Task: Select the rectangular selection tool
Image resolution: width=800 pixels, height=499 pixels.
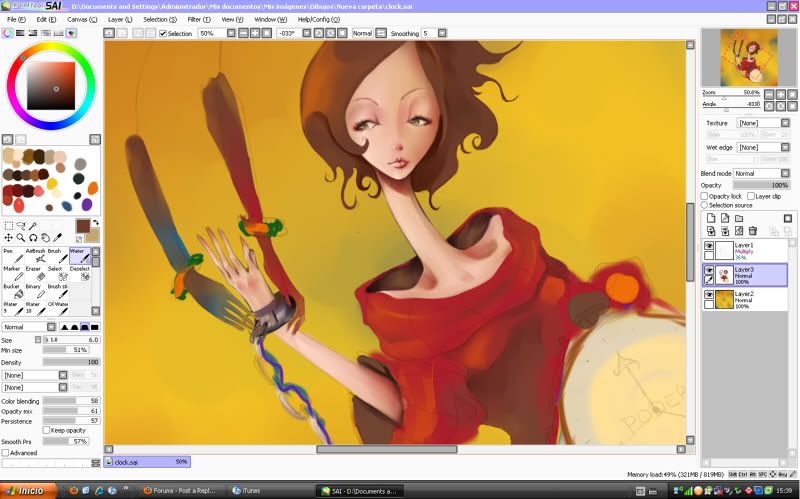Action: click(x=9, y=226)
